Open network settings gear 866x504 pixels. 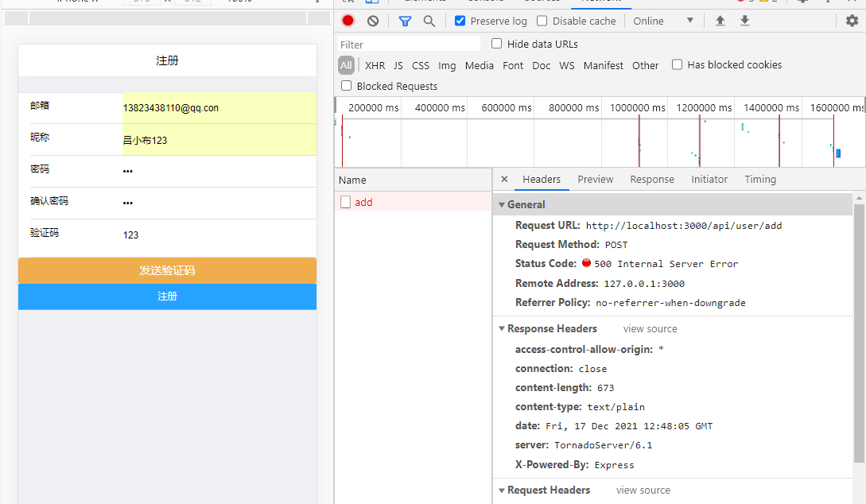(x=852, y=21)
